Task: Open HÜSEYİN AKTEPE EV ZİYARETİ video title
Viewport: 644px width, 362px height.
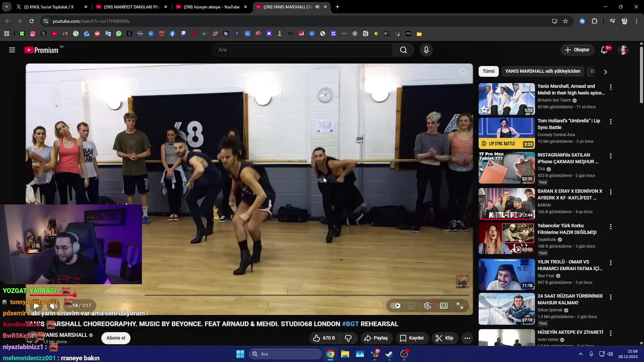Action: point(570,332)
